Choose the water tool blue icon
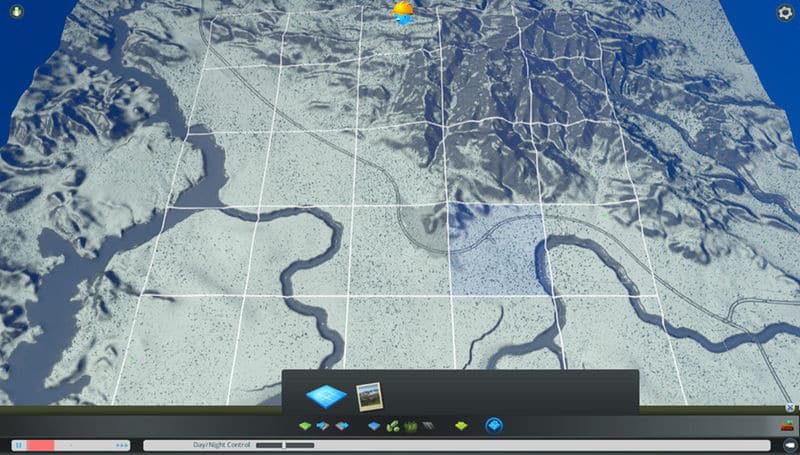 pyautogui.click(x=374, y=426)
